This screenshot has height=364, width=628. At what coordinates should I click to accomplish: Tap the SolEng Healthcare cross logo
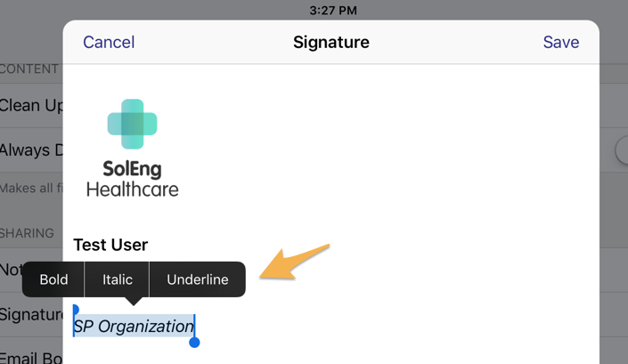click(132, 124)
